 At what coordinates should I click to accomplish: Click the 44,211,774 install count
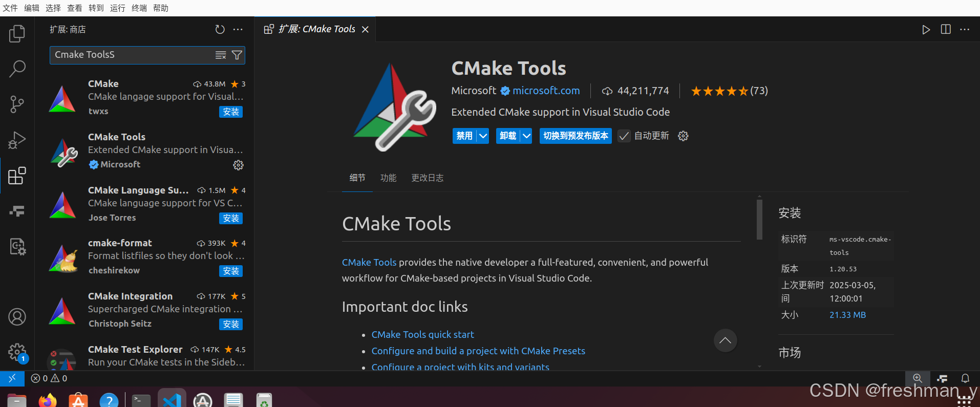tap(635, 91)
